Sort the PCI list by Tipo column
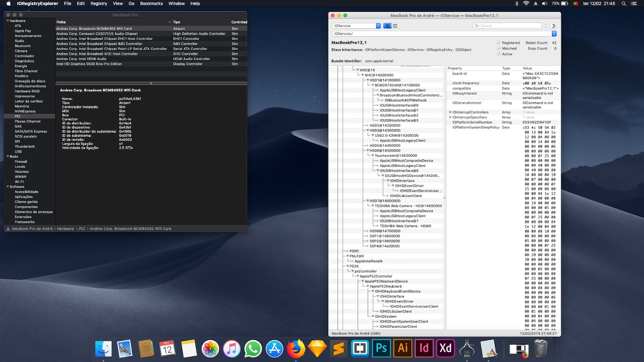The image size is (644, 362). tap(201, 22)
